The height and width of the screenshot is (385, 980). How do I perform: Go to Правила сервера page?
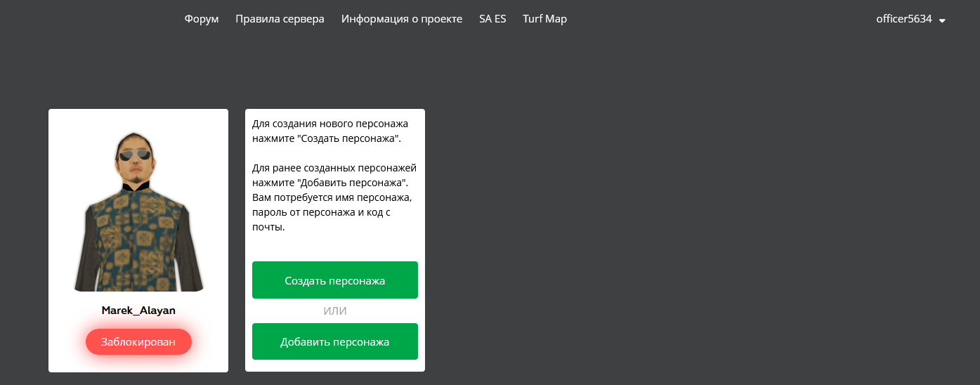(280, 19)
